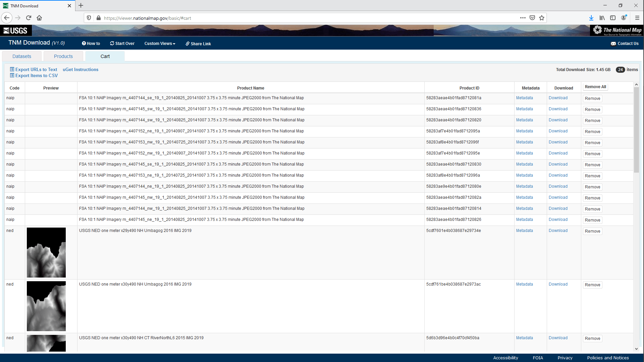Save page to Pocket icon
The height and width of the screenshot is (362, 644).
pos(532,18)
